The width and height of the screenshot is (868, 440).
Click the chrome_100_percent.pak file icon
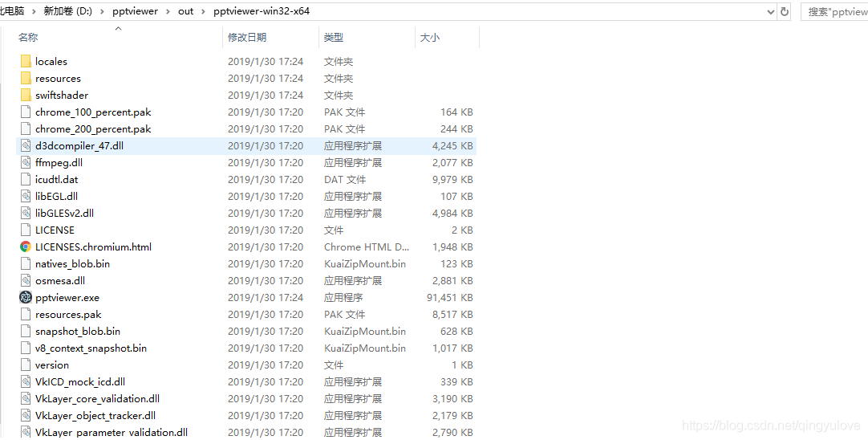point(26,112)
